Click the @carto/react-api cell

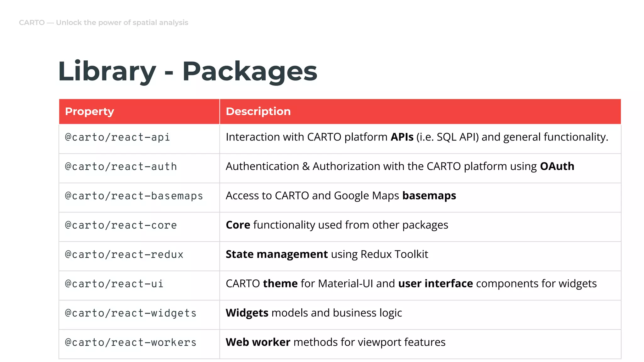(x=139, y=139)
